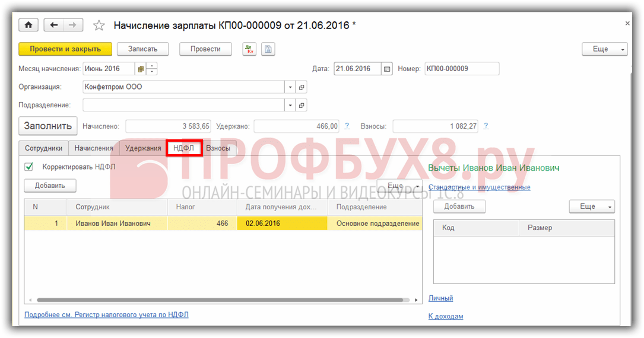This screenshot has width=644, height=338.
Task: Open help question mark next to Взносы
Action: pos(486,126)
